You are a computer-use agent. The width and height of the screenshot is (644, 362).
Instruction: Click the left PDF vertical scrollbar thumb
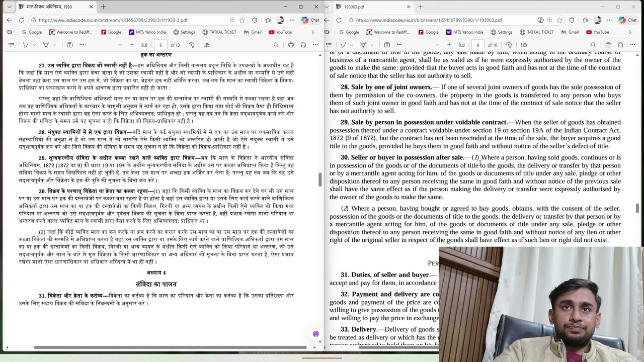pos(319,179)
